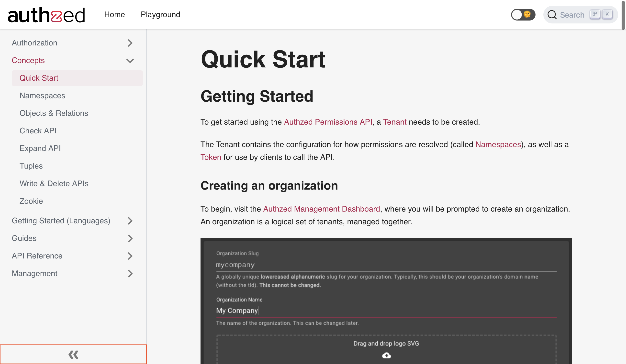Go to Check API page

pyautogui.click(x=38, y=131)
